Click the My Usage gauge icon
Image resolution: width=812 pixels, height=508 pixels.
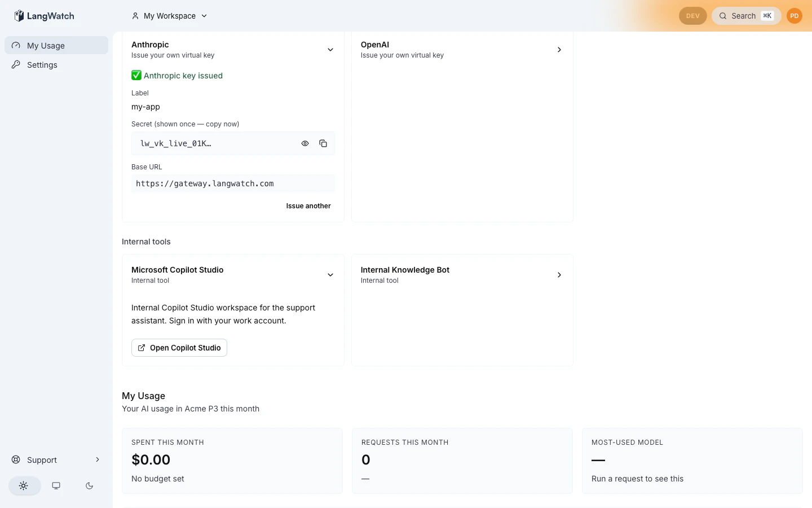[x=16, y=45]
